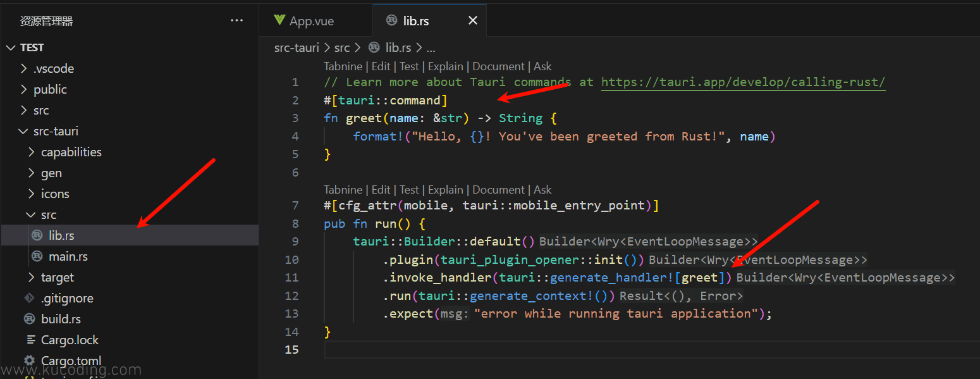980x379 pixels.
Task: Click the Rust icon in the breadcrumb path
Action: click(374, 47)
